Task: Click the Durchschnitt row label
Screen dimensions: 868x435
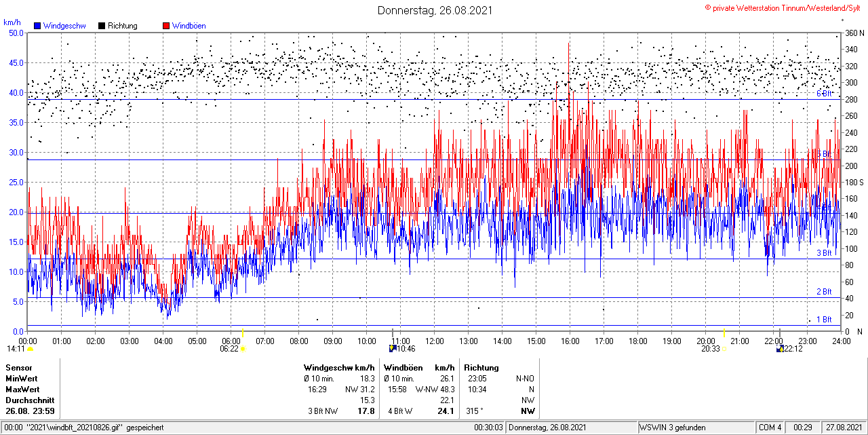Action: [x=29, y=400]
